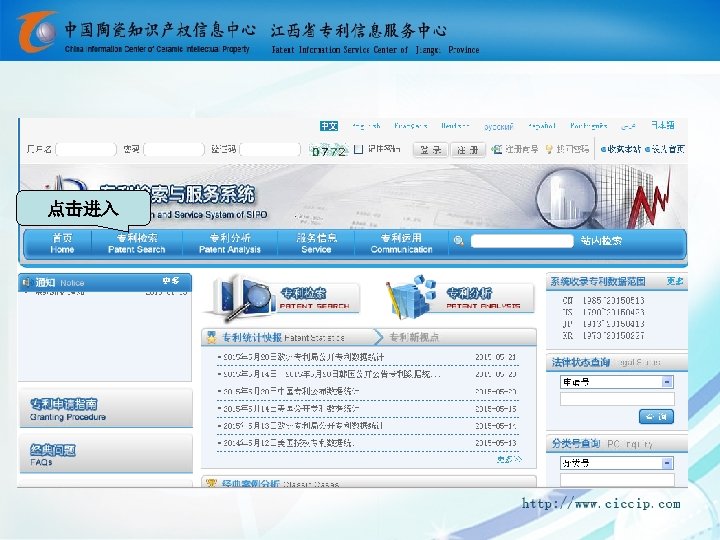The image size is (720, 540).
Task: Open the 专利申请指南 Granting Procedure panel
Action: coord(106,408)
